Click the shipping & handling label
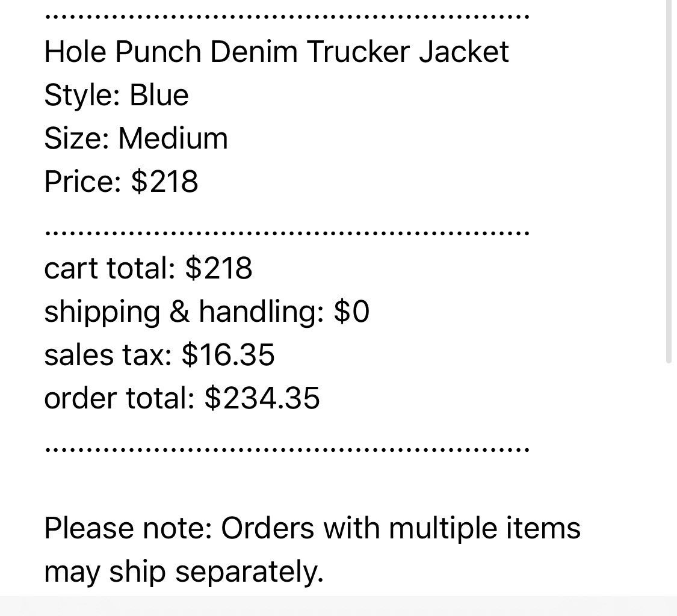The width and height of the screenshot is (677, 616). [185, 312]
